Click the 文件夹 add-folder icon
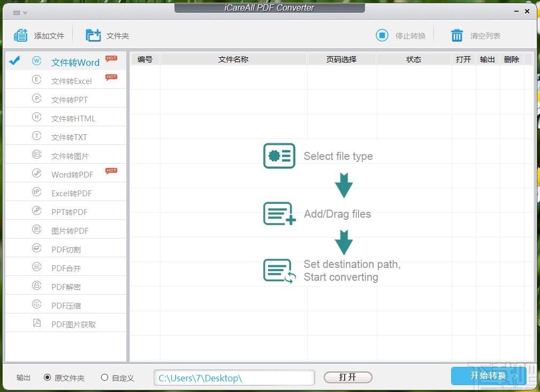Viewport: 540px width, 392px height. coord(93,35)
